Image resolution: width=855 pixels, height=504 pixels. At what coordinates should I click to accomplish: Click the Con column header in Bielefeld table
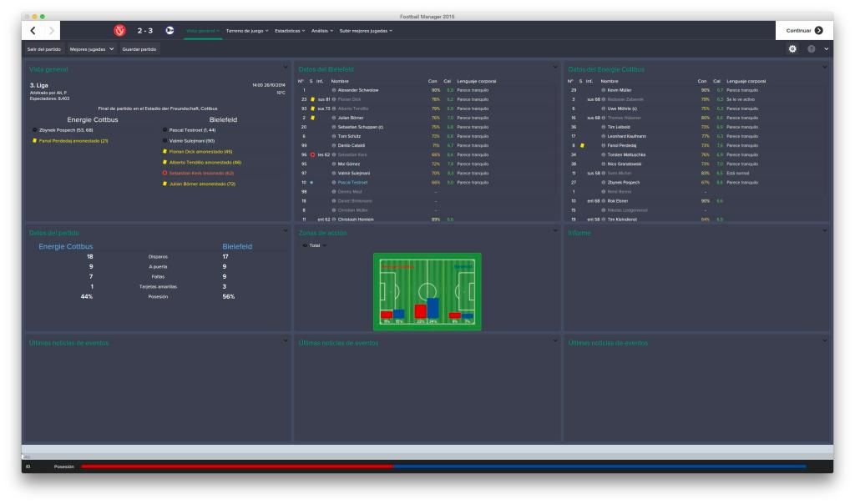pos(433,81)
